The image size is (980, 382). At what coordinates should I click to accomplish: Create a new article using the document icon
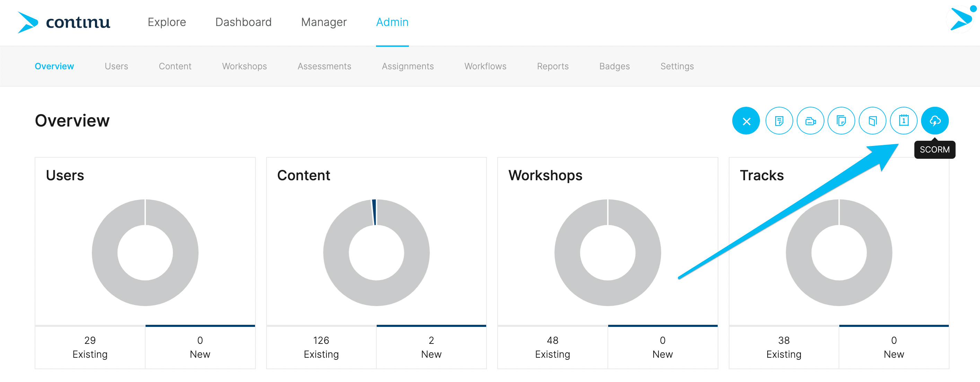coord(779,121)
